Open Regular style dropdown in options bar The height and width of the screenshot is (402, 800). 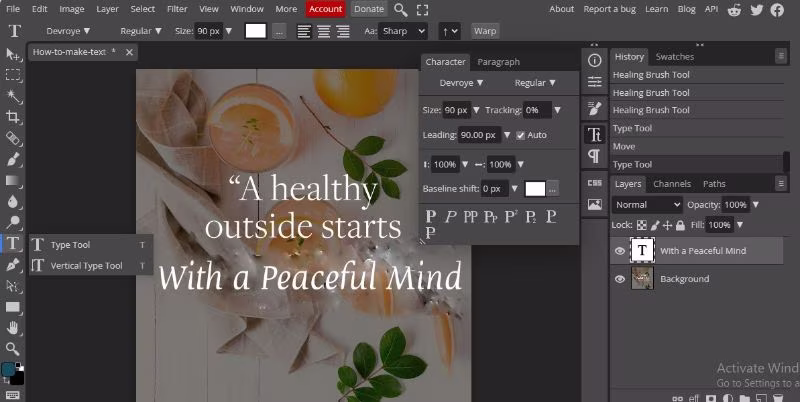pos(141,31)
